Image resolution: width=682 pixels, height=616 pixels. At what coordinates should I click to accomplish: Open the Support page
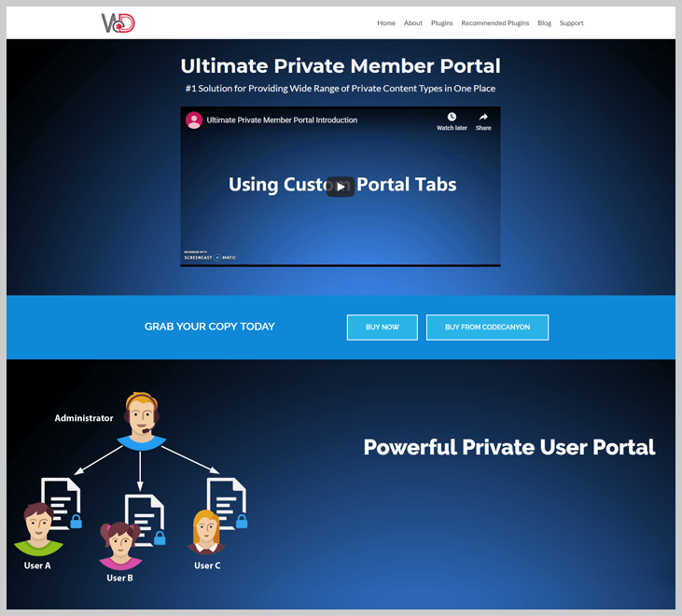571,23
